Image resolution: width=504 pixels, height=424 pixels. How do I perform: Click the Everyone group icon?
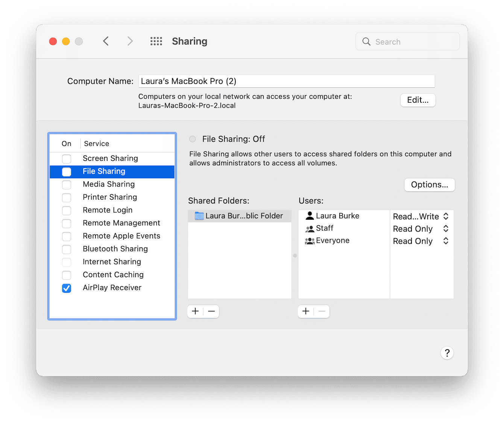(309, 240)
